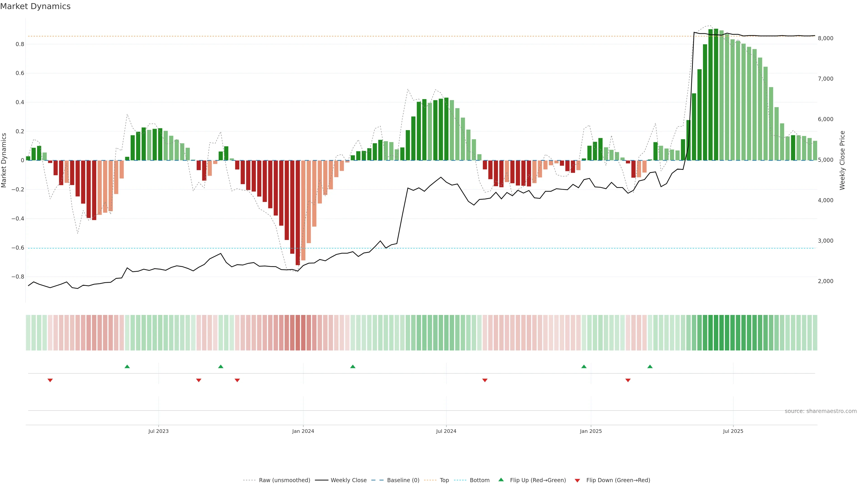The image size is (868, 488).
Task: Click the source: sharemaestro.com text
Action: [x=821, y=411]
